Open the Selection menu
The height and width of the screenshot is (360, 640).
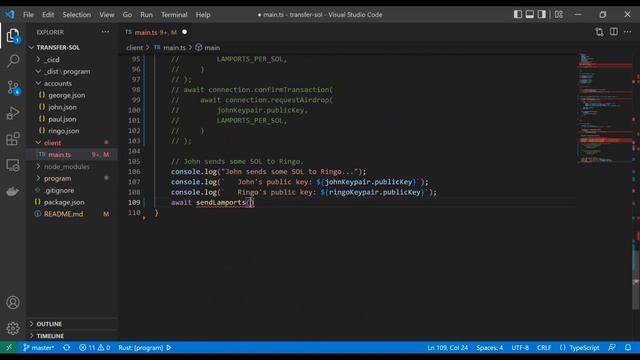(76, 15)
